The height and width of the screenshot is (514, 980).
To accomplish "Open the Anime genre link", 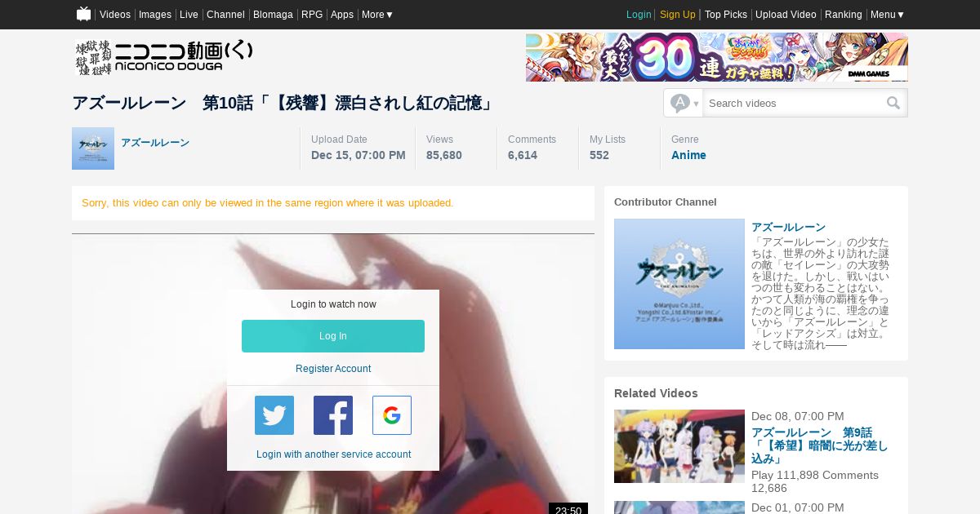I will [688, 155].
